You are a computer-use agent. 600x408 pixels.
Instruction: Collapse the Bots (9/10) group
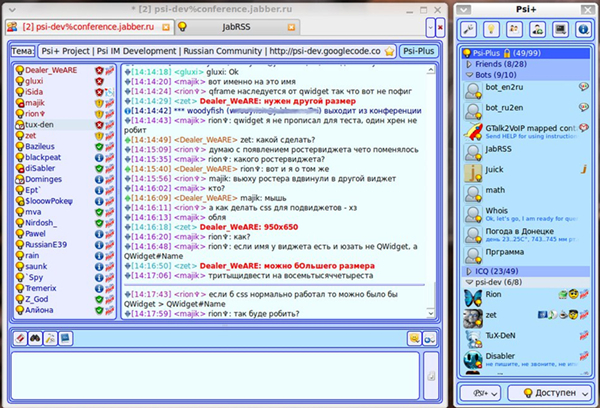click(469, 75)
